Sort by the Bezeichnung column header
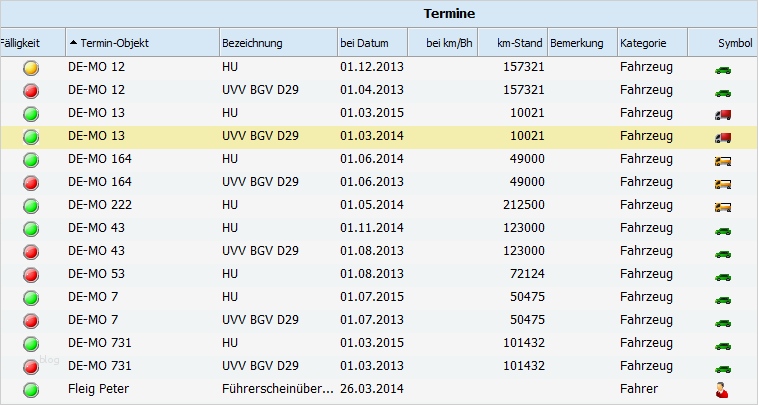 coord(252,43)
